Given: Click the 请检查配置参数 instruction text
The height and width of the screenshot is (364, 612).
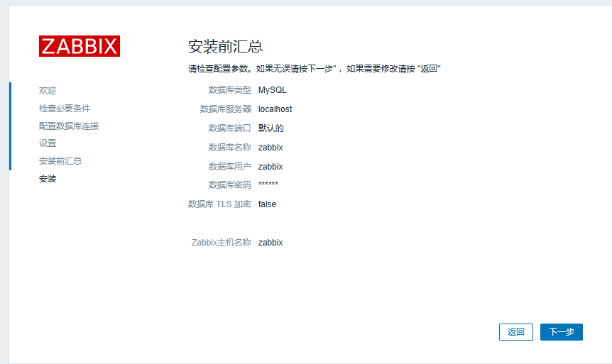Looking at the screenshot, I should click(x=315, y=69).
